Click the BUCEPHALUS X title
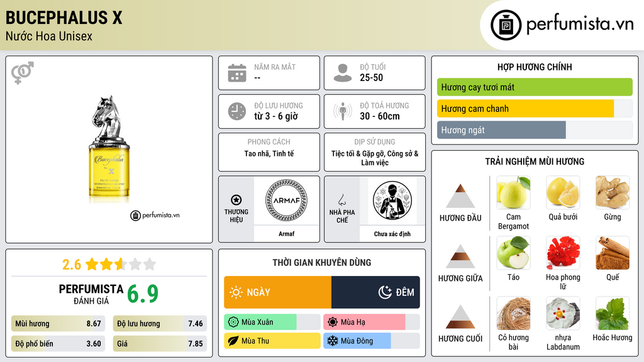Screen dimensions: 644x362 [x=64, y=18]
